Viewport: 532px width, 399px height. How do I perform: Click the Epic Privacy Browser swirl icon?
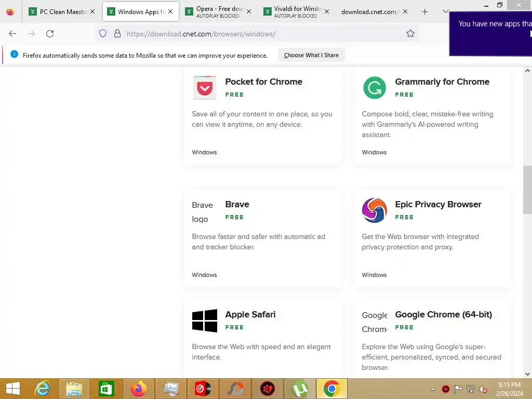point(375,210)
